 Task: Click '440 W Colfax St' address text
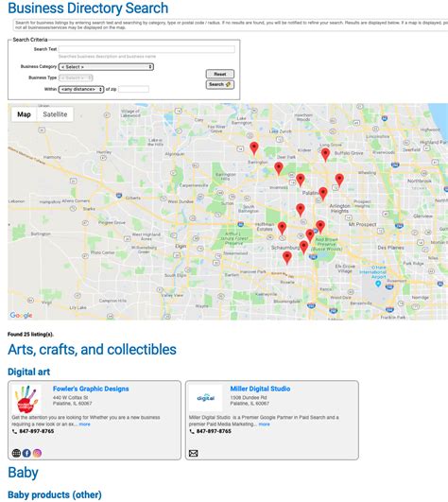coord(70,398)
